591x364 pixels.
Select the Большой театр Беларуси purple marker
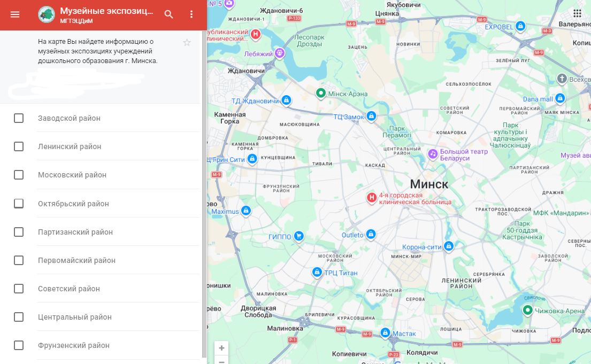pyautogui.click(x=433, y=154)
